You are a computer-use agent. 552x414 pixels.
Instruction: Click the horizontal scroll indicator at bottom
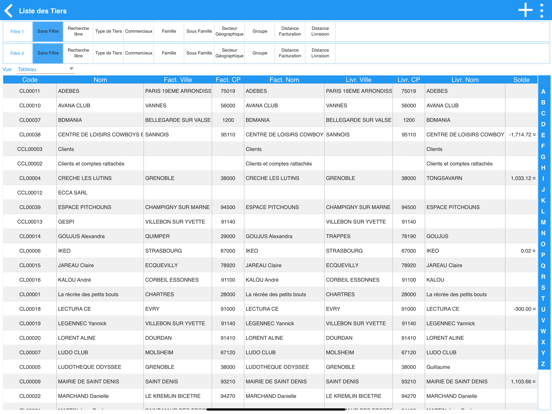(x=276, y=409)
